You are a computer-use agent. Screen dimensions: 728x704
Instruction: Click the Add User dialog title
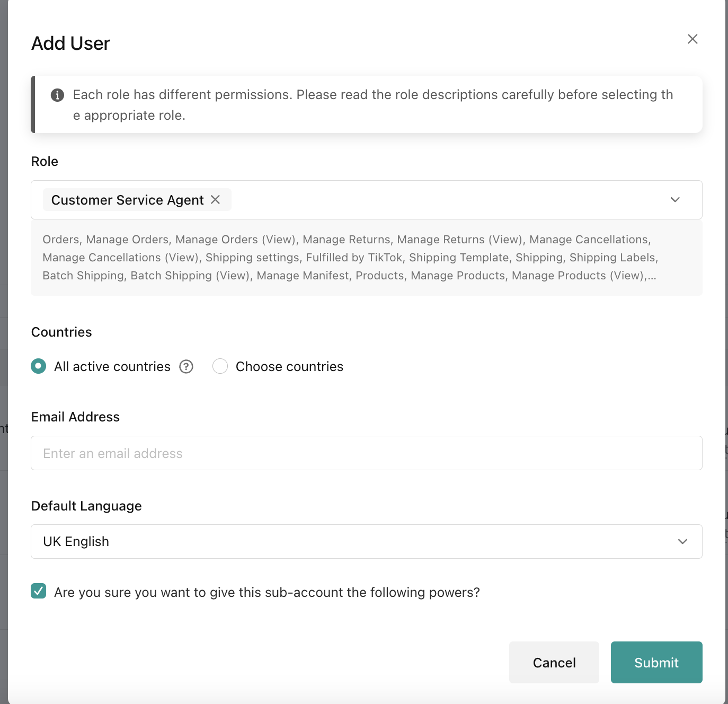tap(71, 43)
